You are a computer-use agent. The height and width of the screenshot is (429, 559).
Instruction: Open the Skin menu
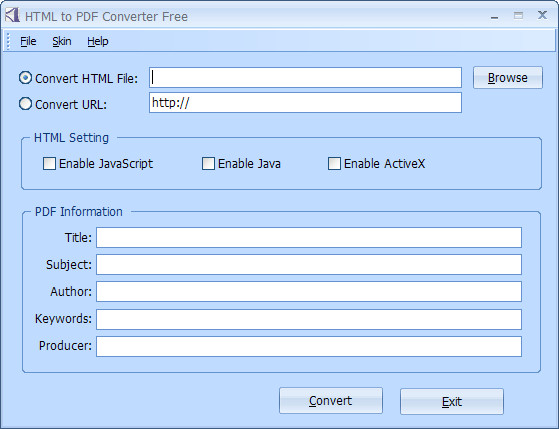click(62, 41)
